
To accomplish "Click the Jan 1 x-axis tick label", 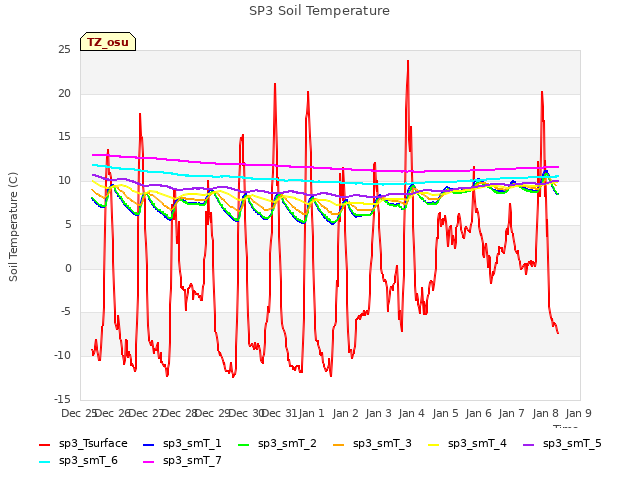I will (x=311, y=413).
